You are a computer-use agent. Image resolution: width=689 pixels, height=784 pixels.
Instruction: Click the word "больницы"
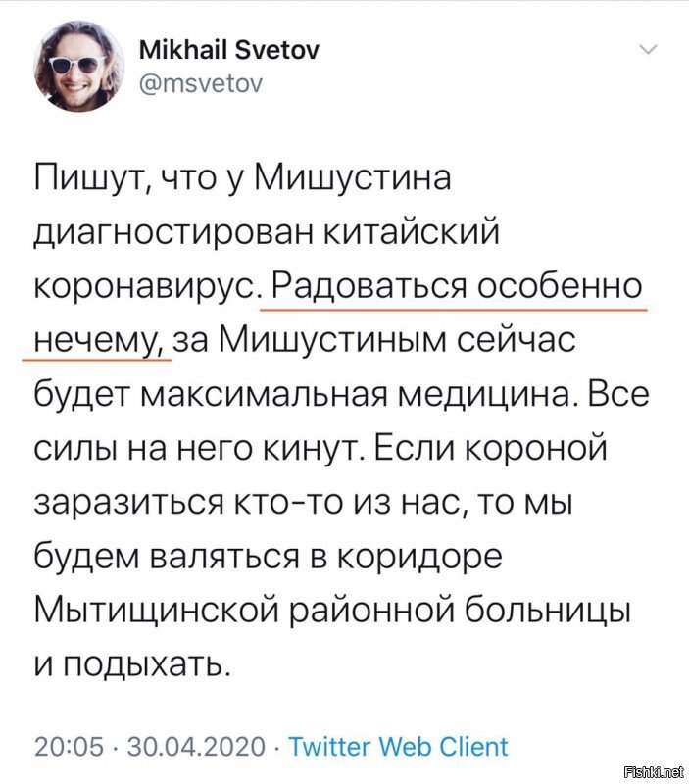coord(546,611)
